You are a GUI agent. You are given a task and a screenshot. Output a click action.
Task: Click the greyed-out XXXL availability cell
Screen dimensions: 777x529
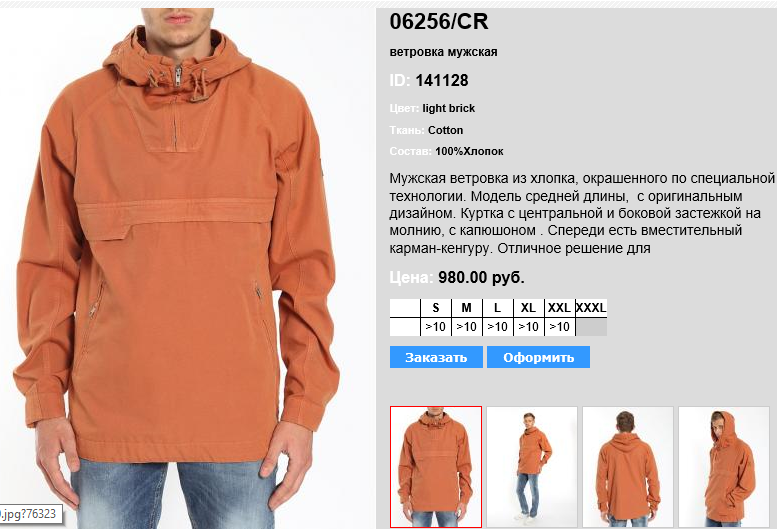[x=591, y=327]
